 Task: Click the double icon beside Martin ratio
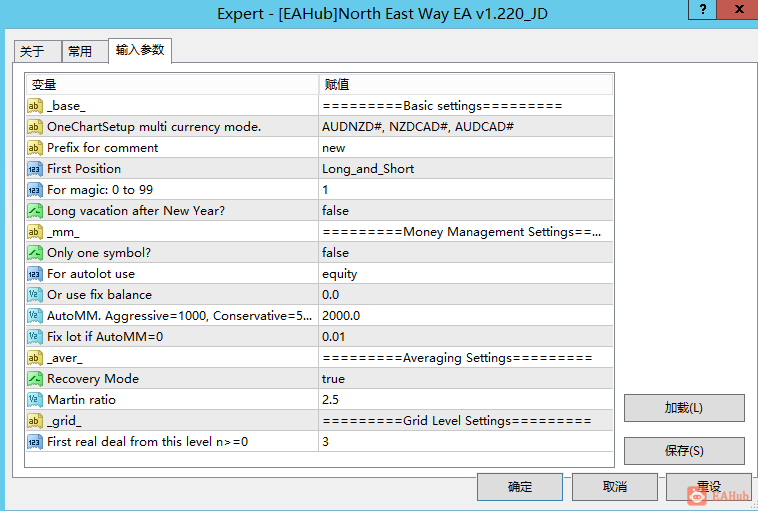pyautogui.click(x=35, y=400)
